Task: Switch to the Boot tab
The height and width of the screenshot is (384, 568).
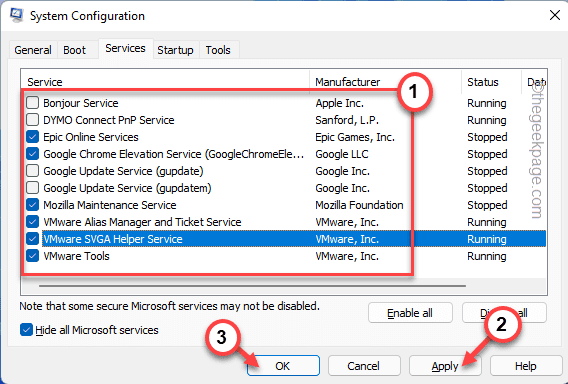Action: pos(75,50)
